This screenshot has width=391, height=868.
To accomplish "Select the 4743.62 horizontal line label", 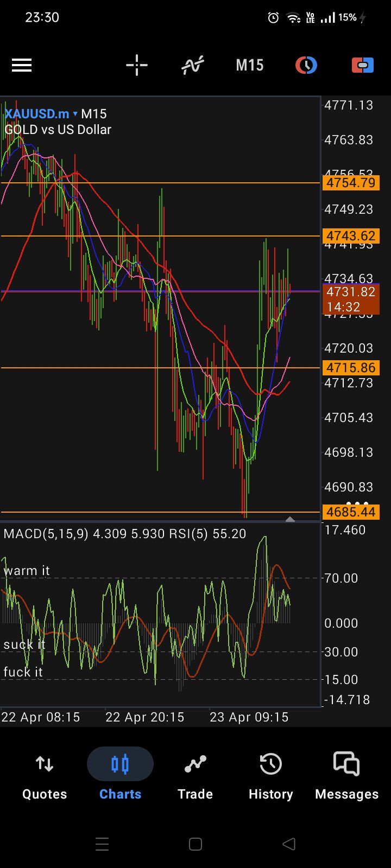I will coord(351,236).
